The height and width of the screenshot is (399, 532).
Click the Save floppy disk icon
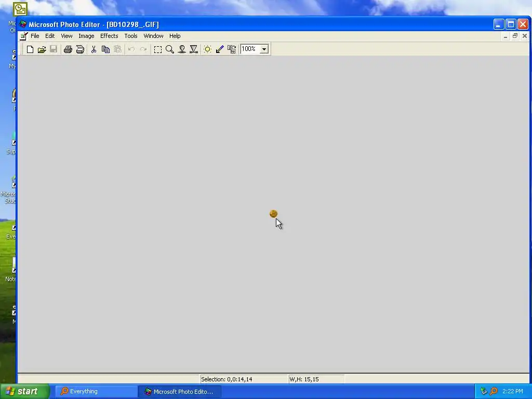54,49
